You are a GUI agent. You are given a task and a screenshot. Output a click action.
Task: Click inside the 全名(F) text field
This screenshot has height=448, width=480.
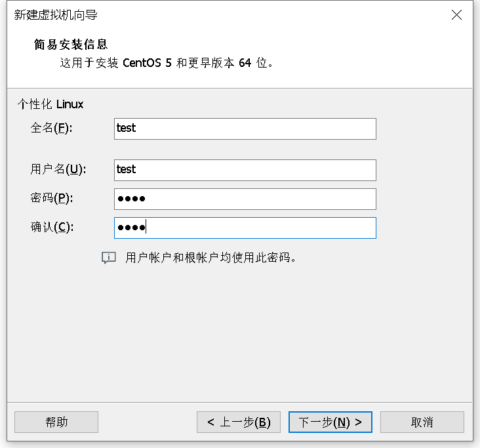point(245,129)
